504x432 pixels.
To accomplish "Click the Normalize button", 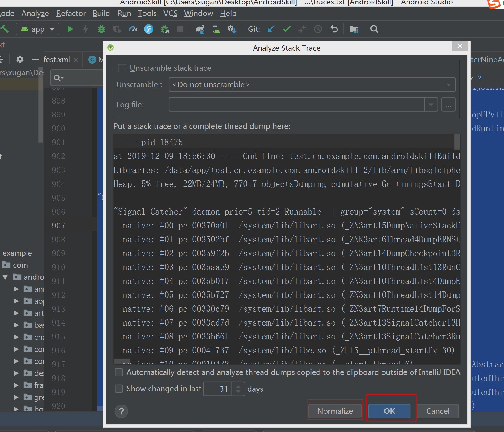I will 335,411.
